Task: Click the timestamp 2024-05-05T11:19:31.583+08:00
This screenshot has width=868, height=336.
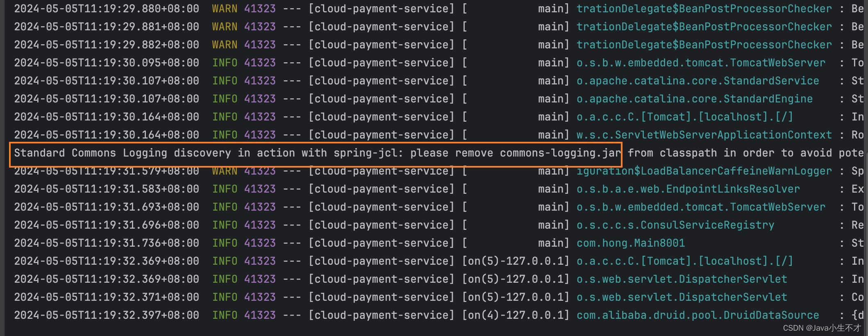Action: (107, 189)
